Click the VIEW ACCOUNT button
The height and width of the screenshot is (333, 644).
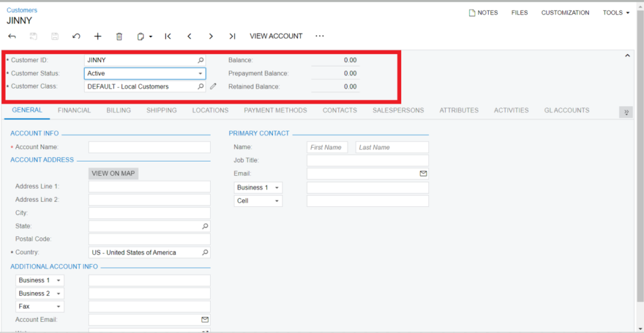tap(276, 36)
